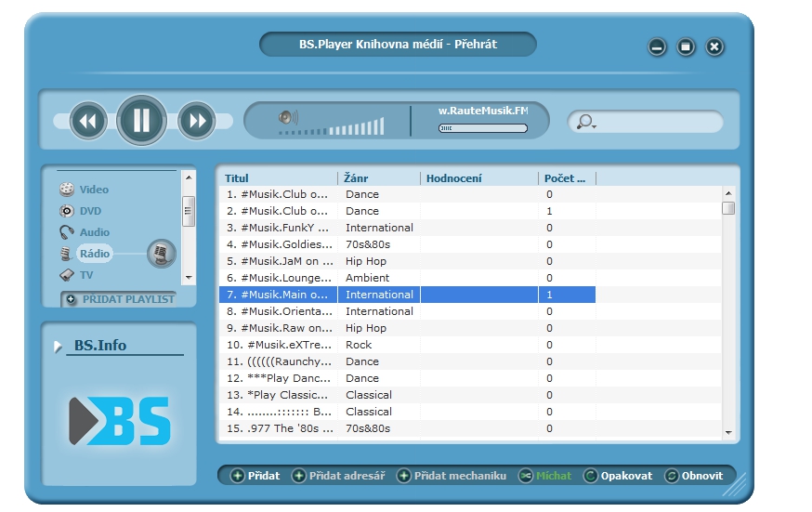The width and height of the screenshot is (812, 512).
Task: Click the fast-forward playback button
Action: [197, 121]
